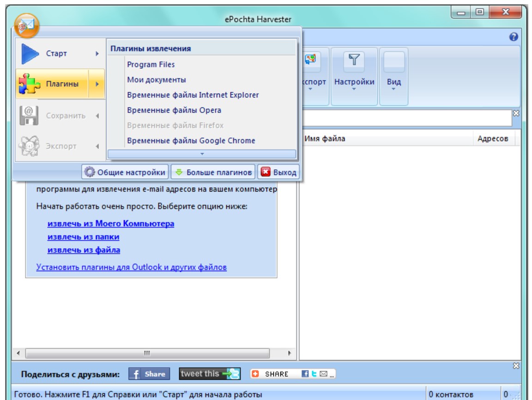The width and height of the screenshot is (532, 400).
Task: Click the puzzle-piece Plugins icon
Action: (x=30, y=84)
